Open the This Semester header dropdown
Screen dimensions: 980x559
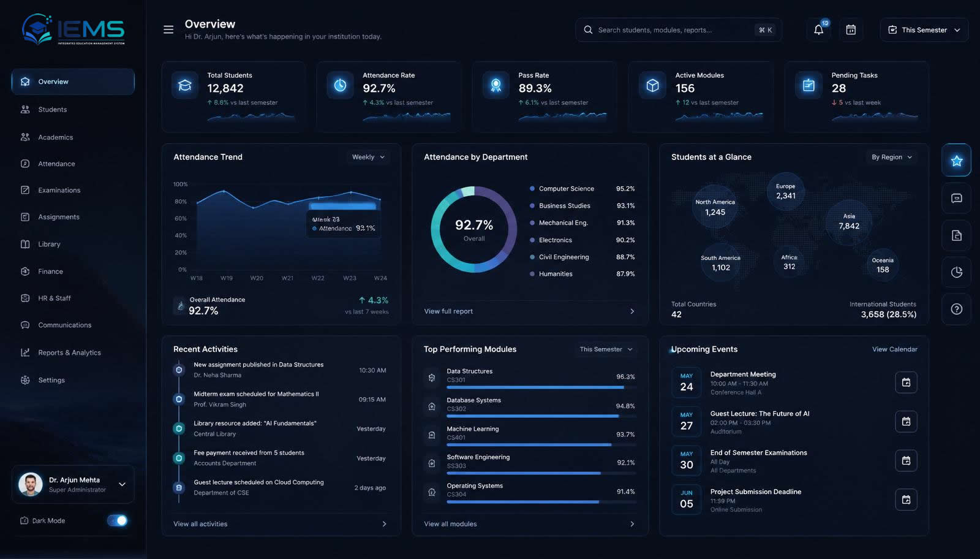[x=924, y=30]
